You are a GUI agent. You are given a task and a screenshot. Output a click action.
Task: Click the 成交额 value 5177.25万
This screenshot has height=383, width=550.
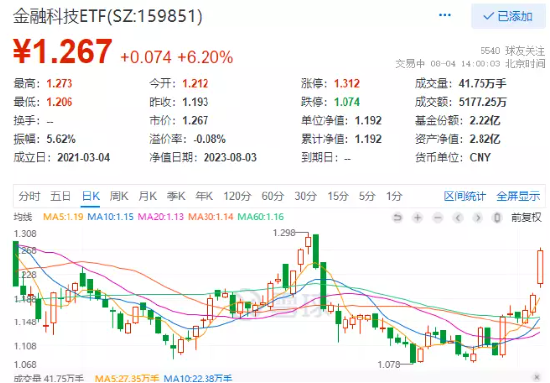[483, 102]
